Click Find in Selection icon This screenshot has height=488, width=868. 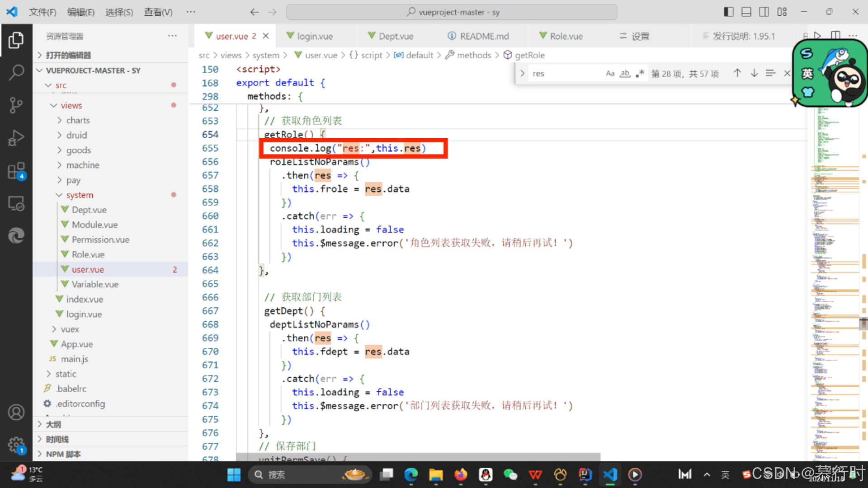pyautogui.click(x=771, y=73)
